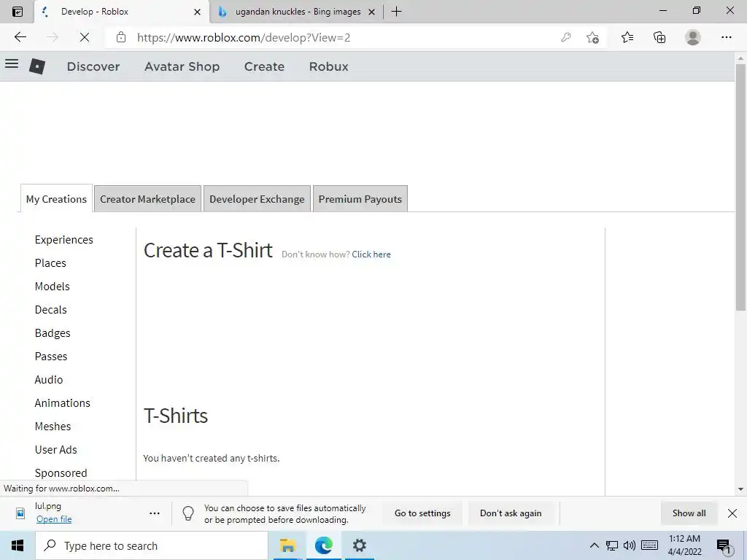747x560 pixels.
Task: Follow the 'Click here' T-Shirt help link
Action: 371,254
